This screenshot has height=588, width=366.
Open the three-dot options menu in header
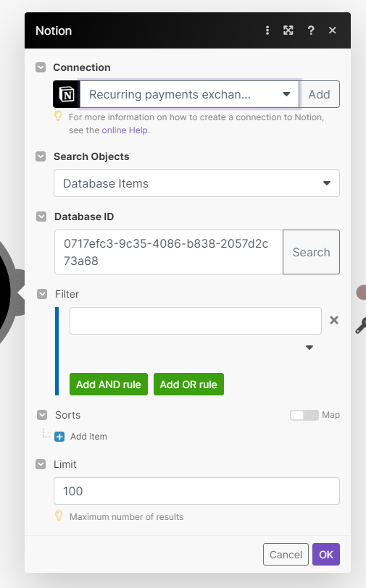[267, 30]
